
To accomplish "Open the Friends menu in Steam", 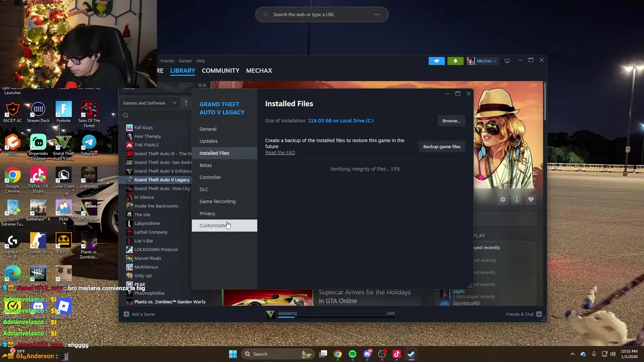I will pyautogui.click(x=167, y=61).
